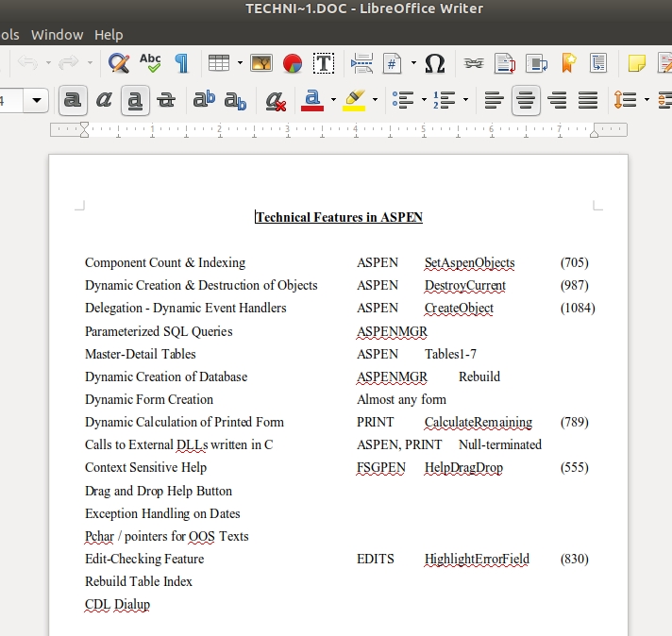This screenshot has height=636, width=672.
Task: Click the Redo icon
Action: pyautogui.click(x=69, y=63)
